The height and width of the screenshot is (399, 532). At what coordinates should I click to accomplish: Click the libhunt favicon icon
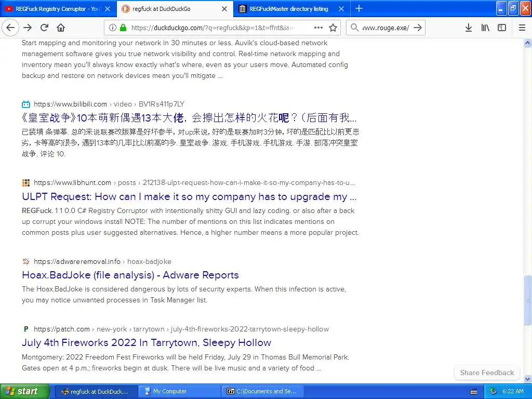[x=26, y=182]
